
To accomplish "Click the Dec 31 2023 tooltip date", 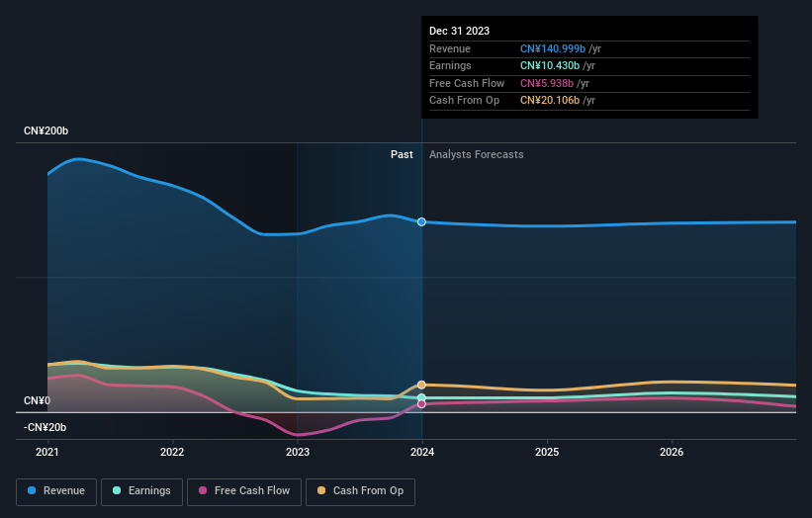I will [x=459, y=31].
